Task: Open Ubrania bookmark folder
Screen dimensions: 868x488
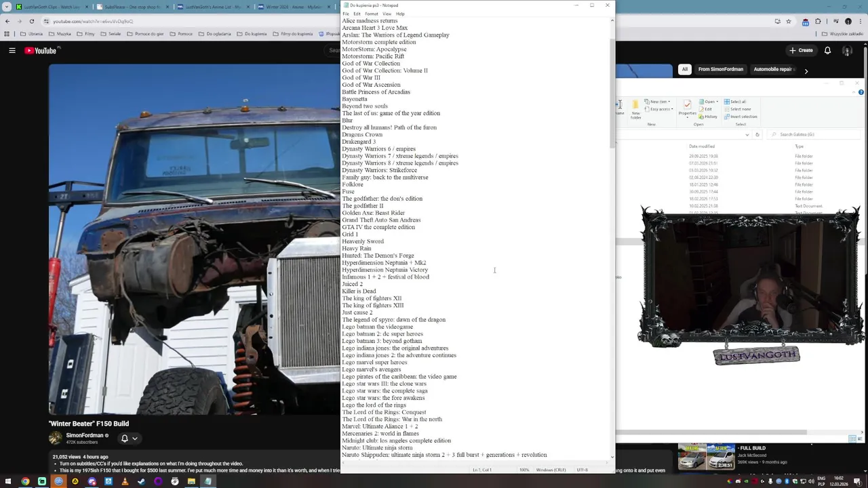Action: 33,34
